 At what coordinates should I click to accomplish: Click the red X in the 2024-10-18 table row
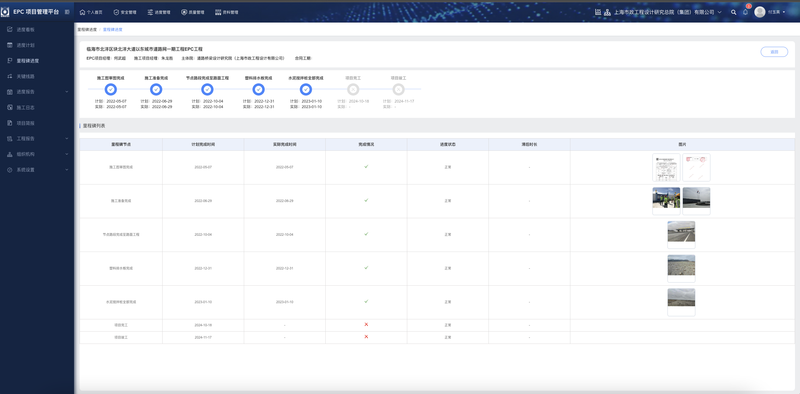tap(366, 325)
